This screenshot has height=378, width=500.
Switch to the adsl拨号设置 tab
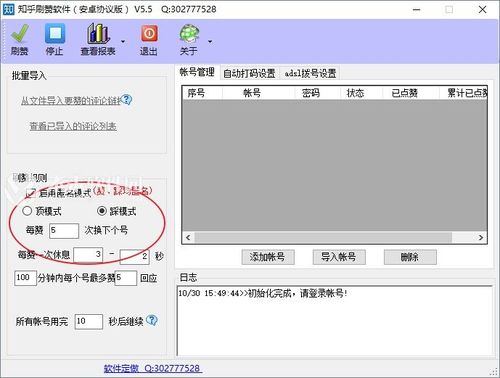click(310, 73)
